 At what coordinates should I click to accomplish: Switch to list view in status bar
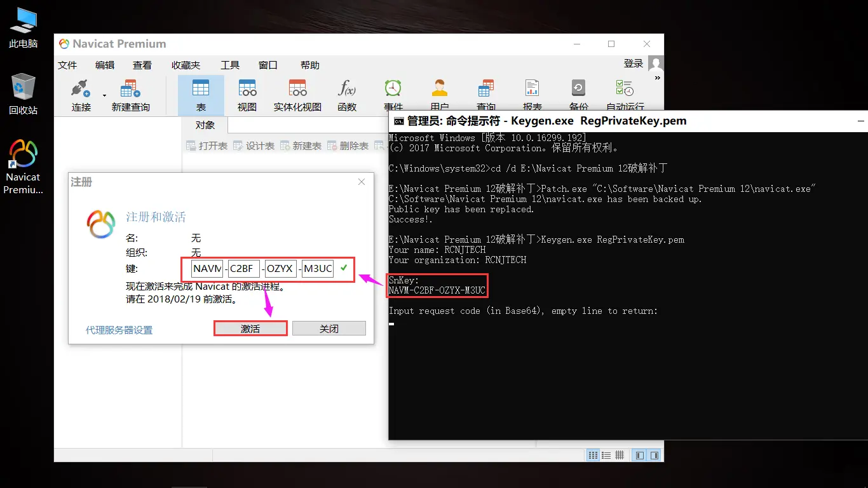point(606,455)
